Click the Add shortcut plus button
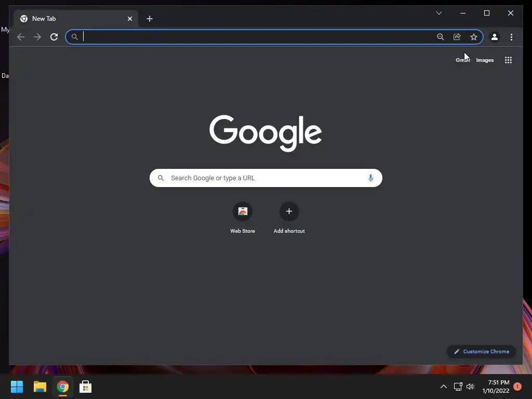 [289, 211]
